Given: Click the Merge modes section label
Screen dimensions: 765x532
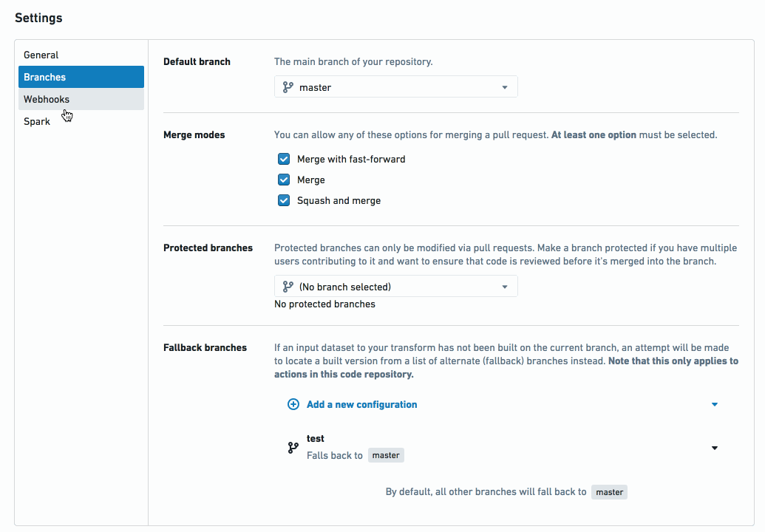Looking at the screenshot, I should tap(194, 135).
